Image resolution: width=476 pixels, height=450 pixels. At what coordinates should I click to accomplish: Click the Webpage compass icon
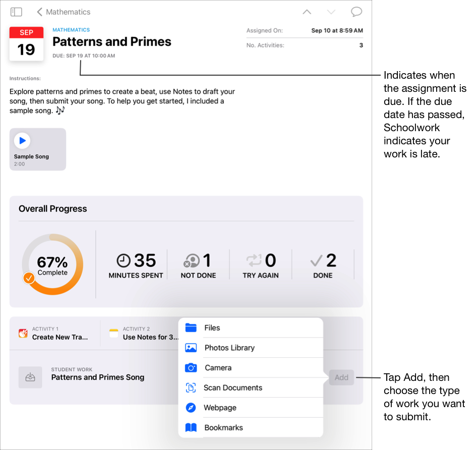[191, 408]
